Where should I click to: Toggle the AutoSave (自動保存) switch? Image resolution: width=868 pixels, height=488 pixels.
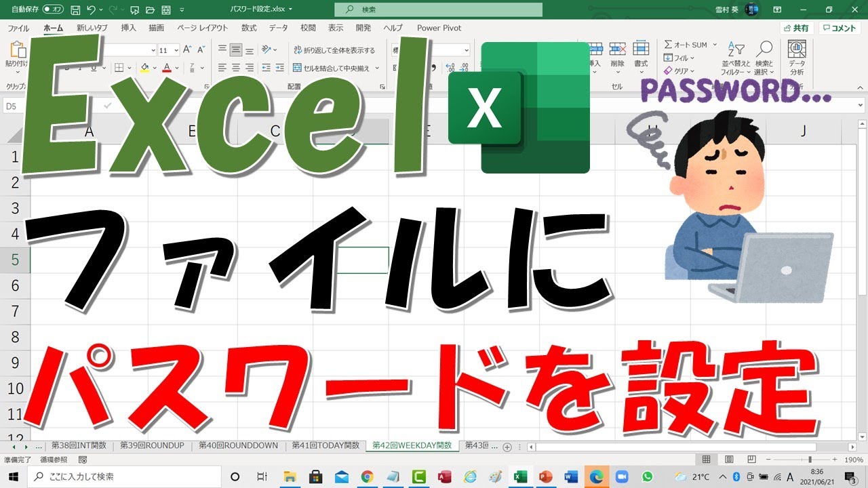tap(53, 9)
